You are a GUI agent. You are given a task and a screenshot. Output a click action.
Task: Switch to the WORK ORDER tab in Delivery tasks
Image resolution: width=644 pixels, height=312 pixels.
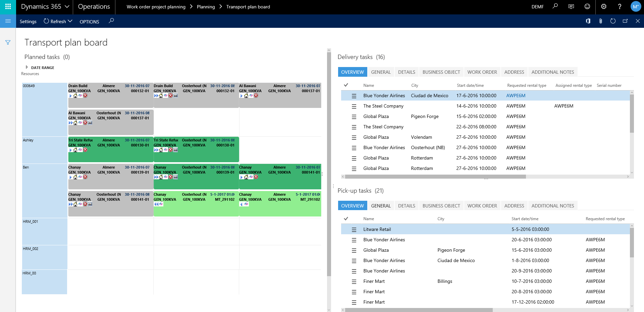click(482, 72)
